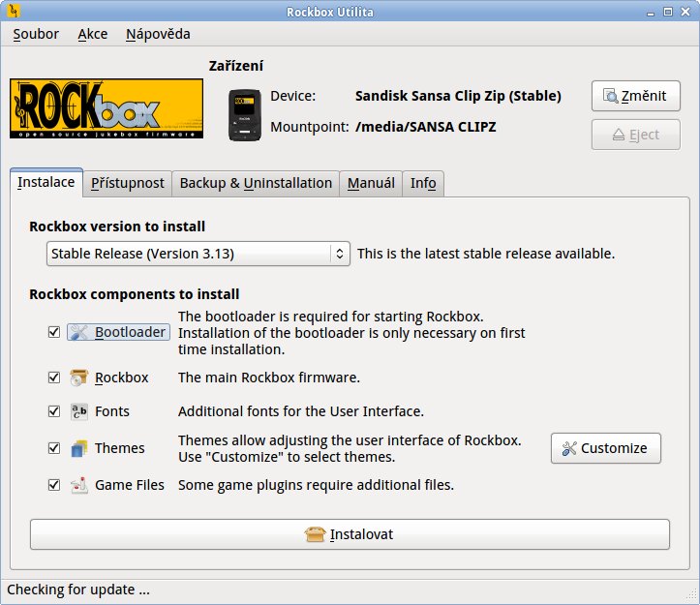Image resolution: width=700 pixels, height=605 pixels.
Task: Click the Fonts component icon
Action: pyautogui.click(x=79, y=411)
